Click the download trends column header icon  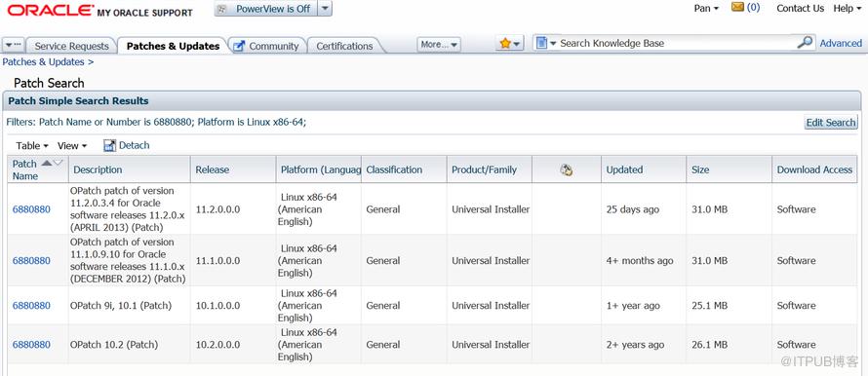point(567,169)
